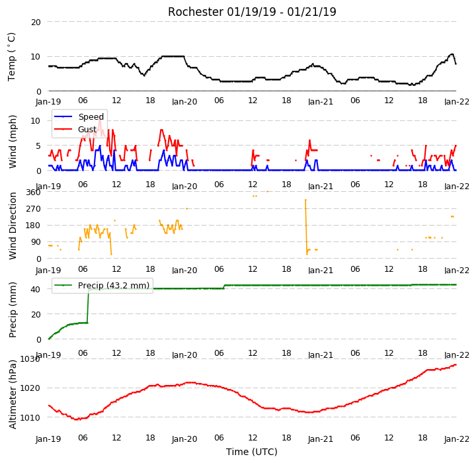
Task: Click the Jan-20 tick under the temperature plot
Action: pyautogui.click(x=184, y=101)
